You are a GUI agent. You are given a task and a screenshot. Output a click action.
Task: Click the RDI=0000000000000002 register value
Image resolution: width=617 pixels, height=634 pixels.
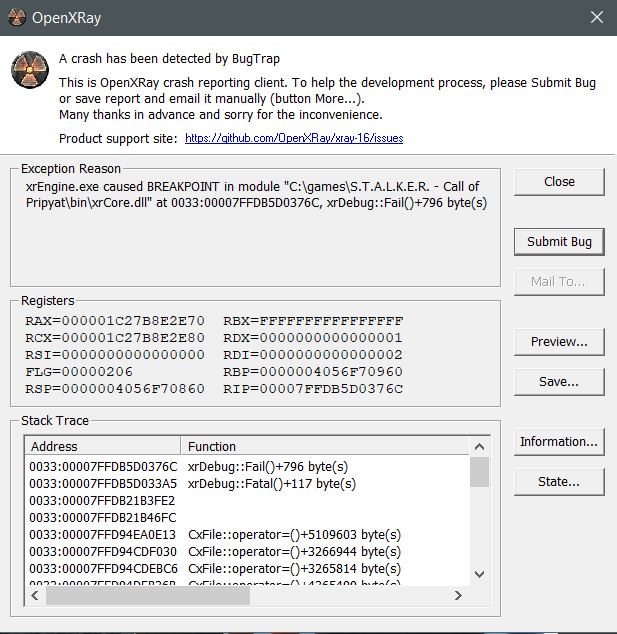click(313, 355)
